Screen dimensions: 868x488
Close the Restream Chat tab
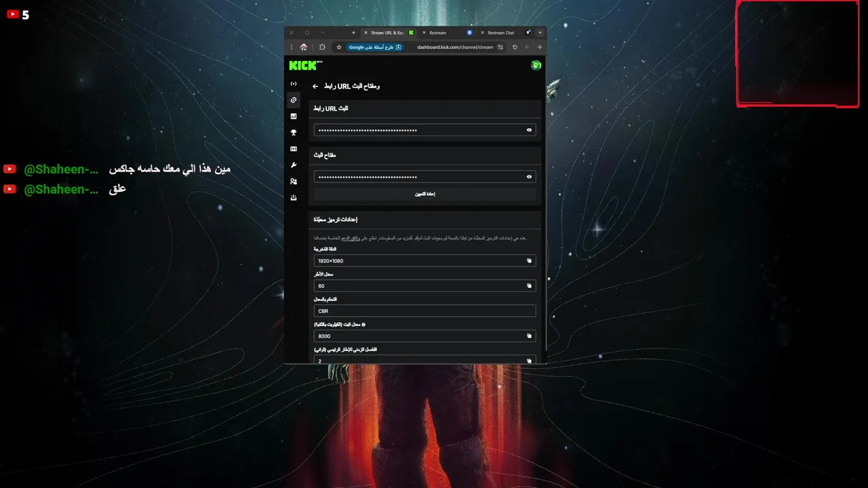click(x=482, y=33)
